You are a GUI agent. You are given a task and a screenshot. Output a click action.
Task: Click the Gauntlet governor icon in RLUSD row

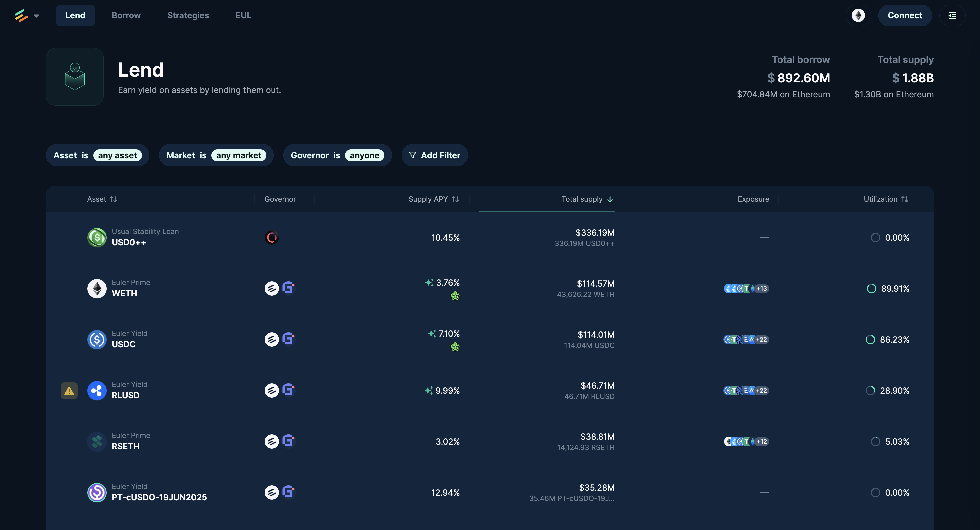[289, 390]
